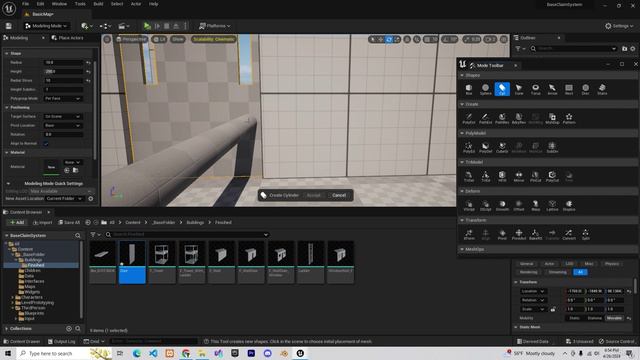Open asset location settings gear

[x=91, y=199]
